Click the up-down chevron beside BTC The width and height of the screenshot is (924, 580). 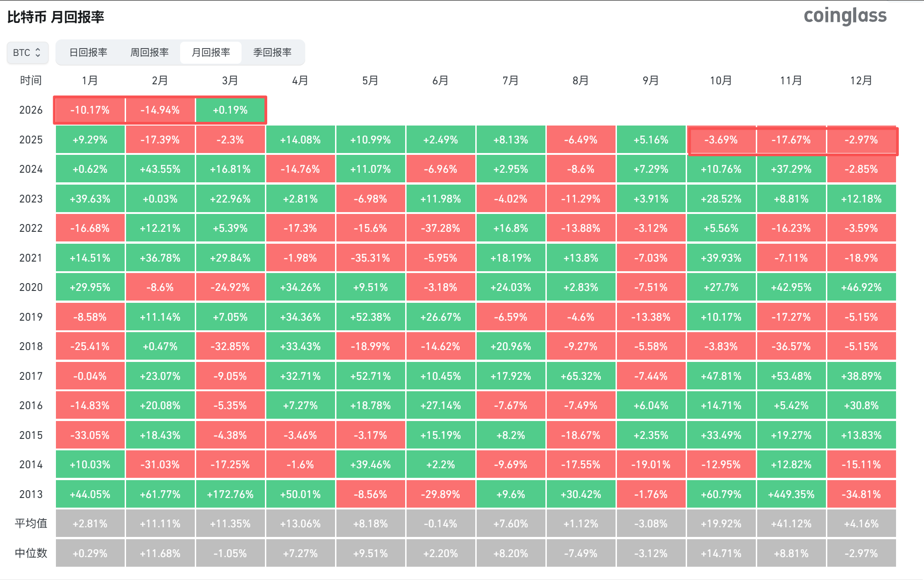[38, 53]
